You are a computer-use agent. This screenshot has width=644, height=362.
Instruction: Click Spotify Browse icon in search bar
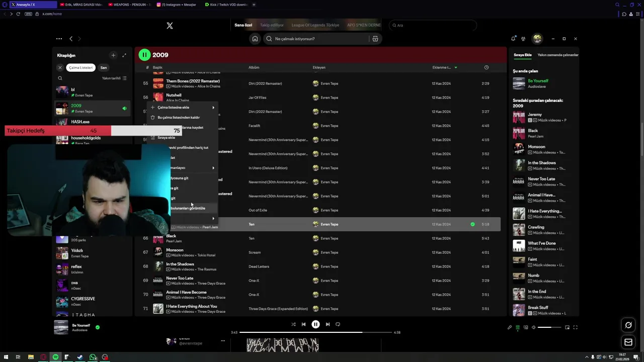tap(375, 39)
